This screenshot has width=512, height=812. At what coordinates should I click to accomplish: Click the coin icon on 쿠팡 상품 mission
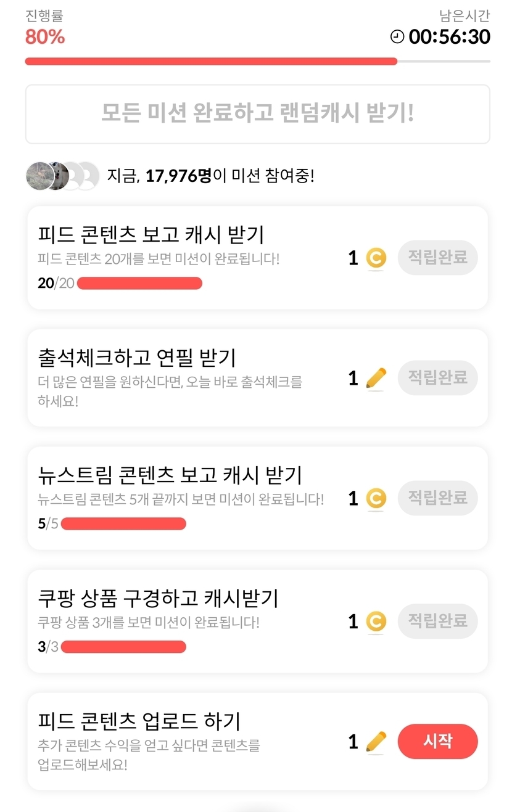[x=376, y=621]
